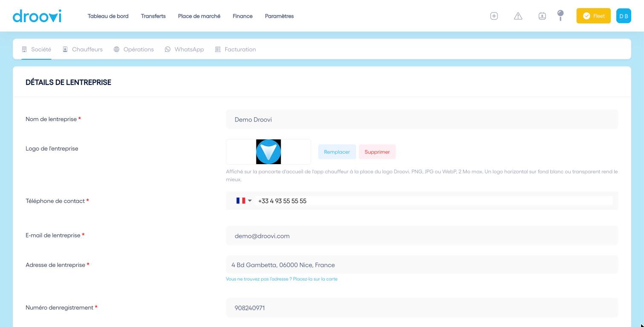Click the building icon beside Société
Screen dimensions: 644x327
[24, 49]
